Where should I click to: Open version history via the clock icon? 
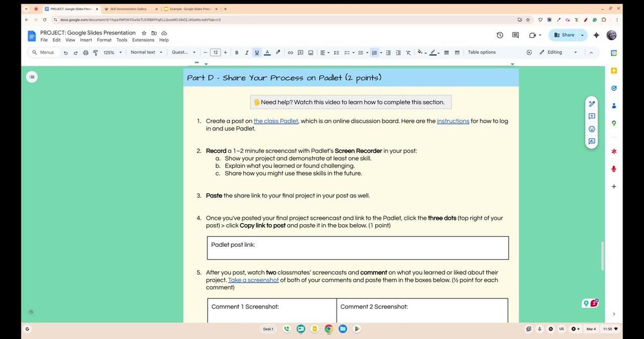500,35
